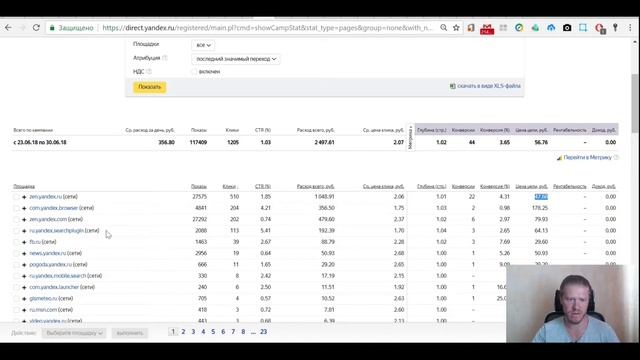640x360 pixels.
Task: Expand the ru.yandex.mobile.search row with plus
Action: click(x=24, y=276)
